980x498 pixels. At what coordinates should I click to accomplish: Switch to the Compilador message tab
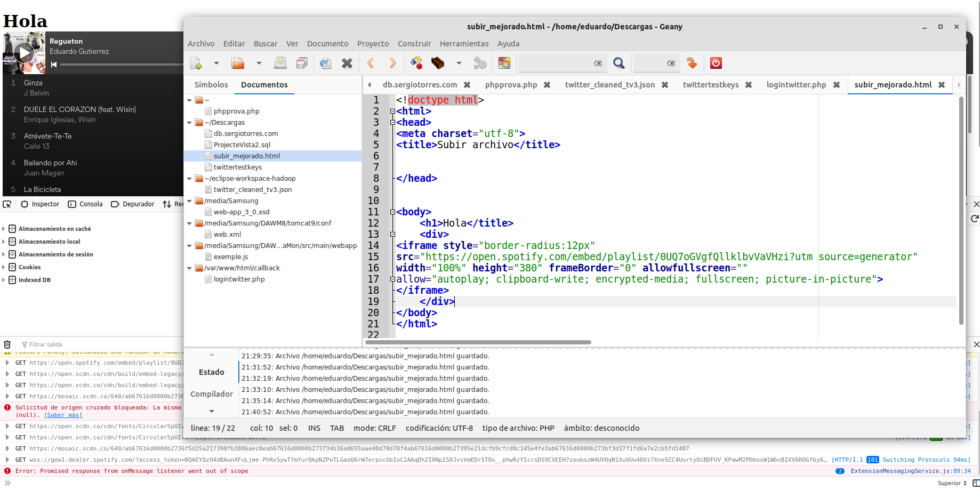(212, 394)
